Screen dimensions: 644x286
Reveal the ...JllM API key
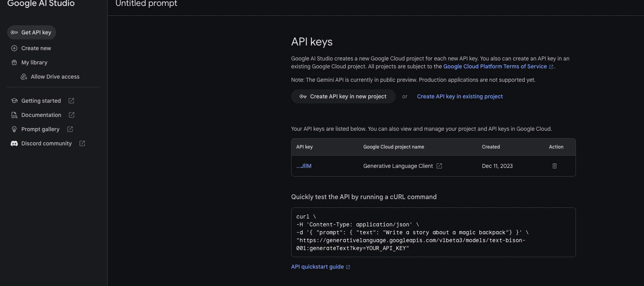point(304,166)
